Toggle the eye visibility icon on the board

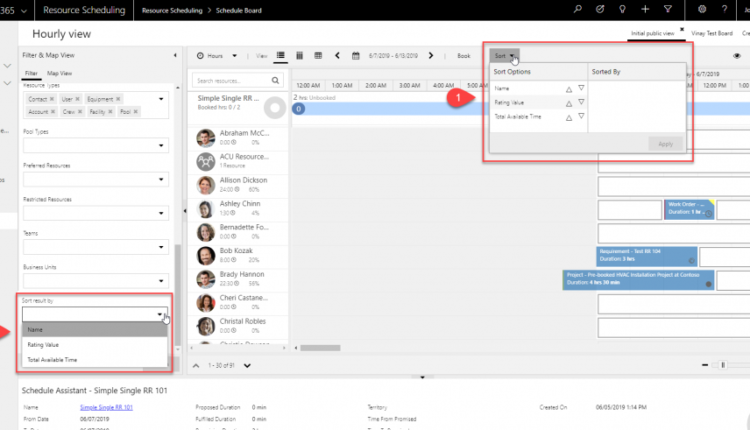(x=737, y=56)
